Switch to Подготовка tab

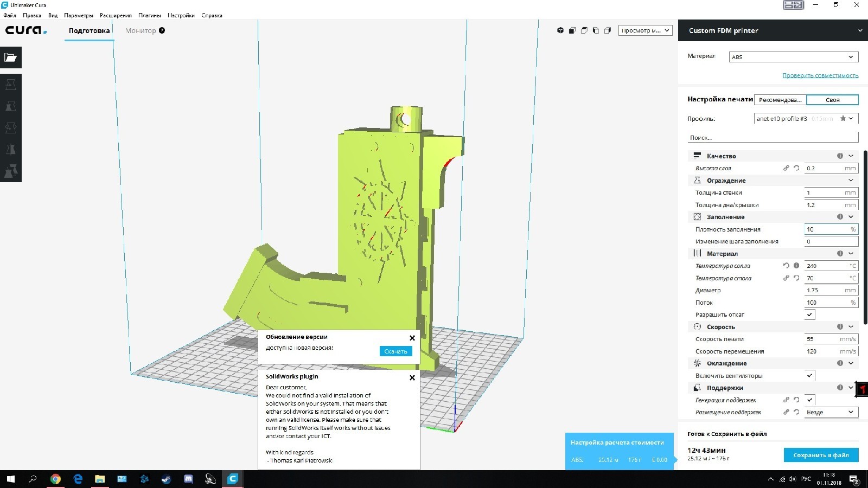click(89, 30)
